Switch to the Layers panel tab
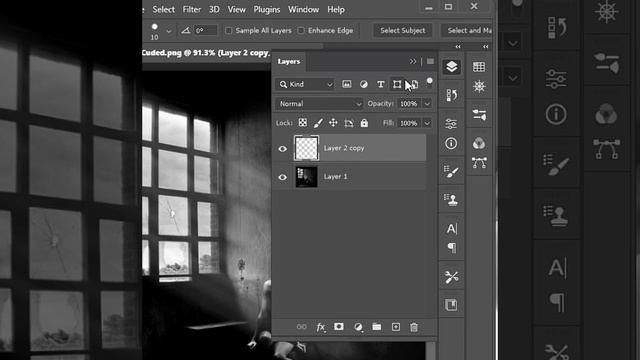640x360 pixels. coord(289,62)
